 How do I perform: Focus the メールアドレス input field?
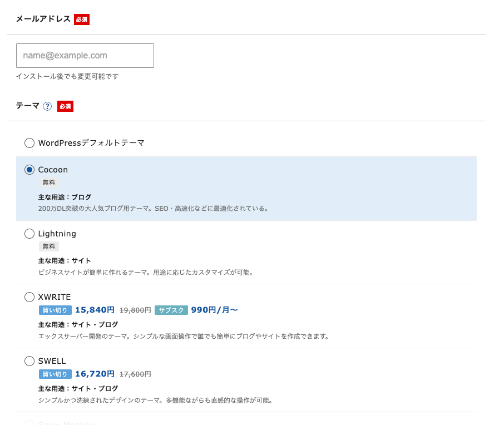pos(85,56)
